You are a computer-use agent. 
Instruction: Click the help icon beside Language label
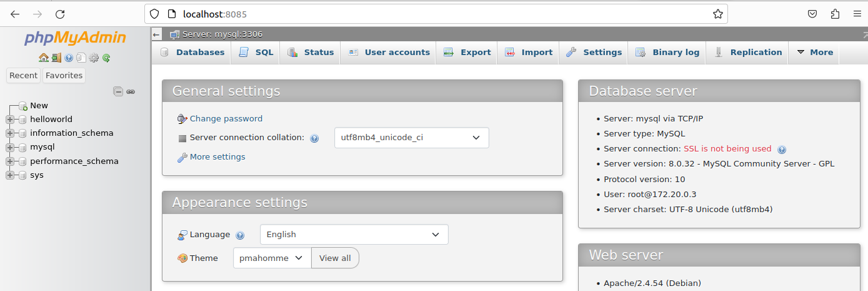(x=240, y=235)
